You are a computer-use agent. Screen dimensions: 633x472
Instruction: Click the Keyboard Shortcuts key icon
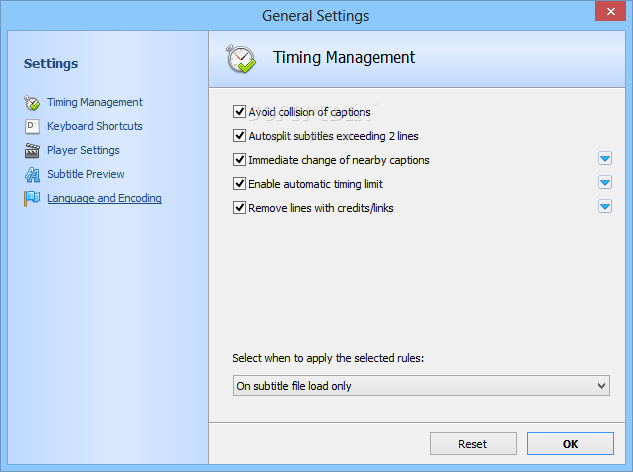click(x=32, y=126)
